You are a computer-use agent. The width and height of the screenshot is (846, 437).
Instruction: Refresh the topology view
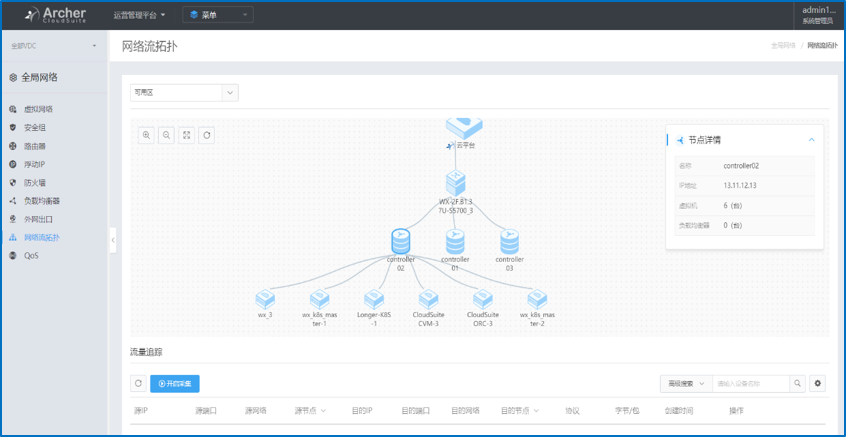click(207, 135)
